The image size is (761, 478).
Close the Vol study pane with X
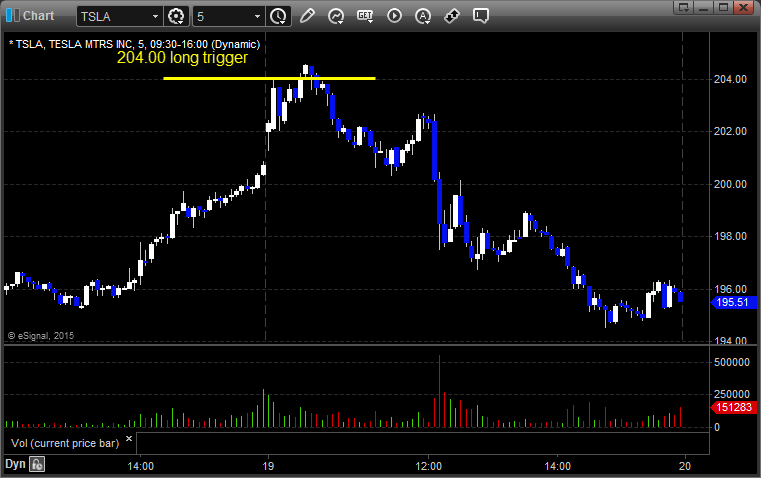coord(129,439)
